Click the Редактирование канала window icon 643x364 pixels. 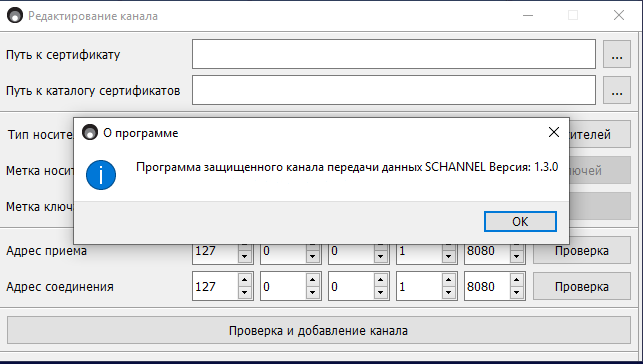15,16
